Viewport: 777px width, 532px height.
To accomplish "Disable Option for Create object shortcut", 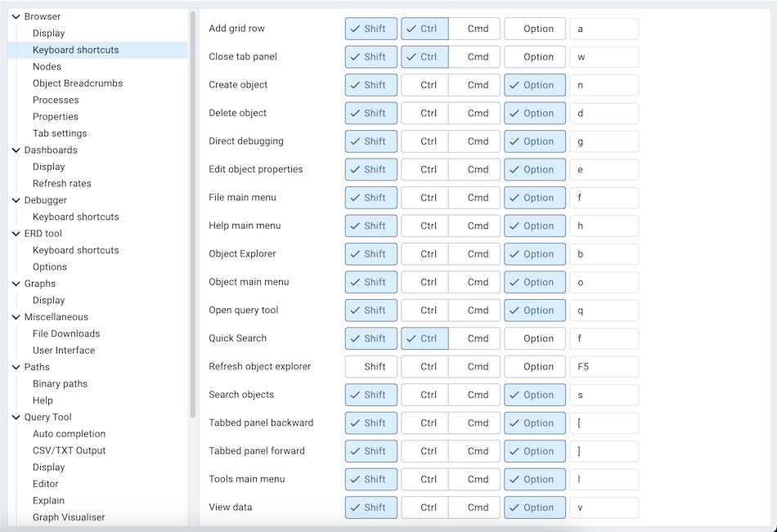I will point(535,84).
